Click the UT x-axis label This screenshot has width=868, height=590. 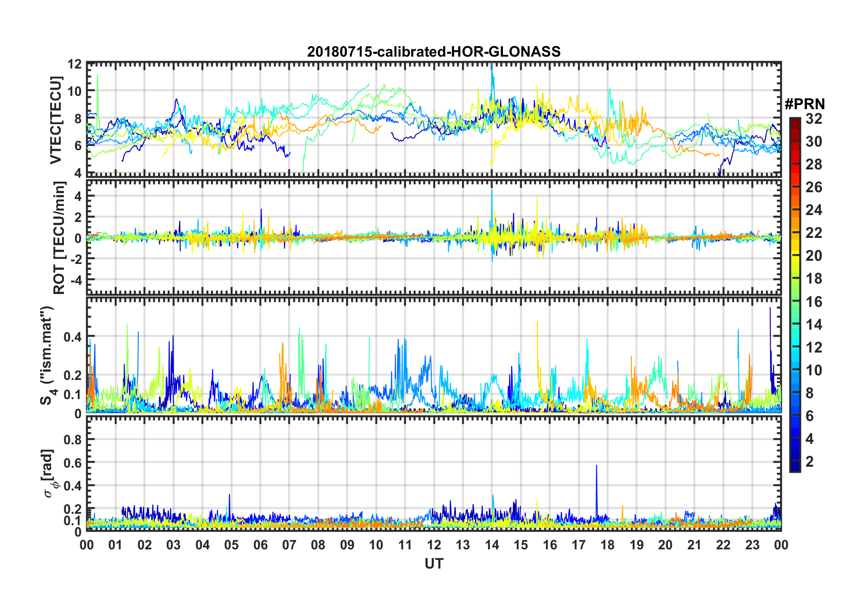tap(434, 564)
